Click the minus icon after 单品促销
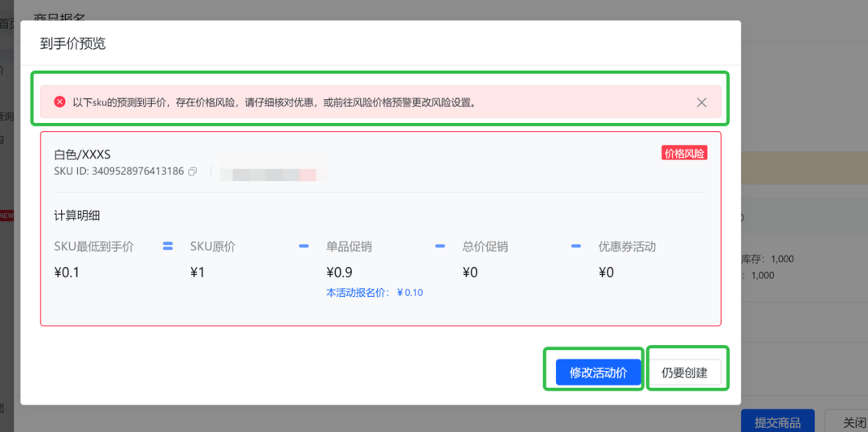This screenshot has height=432, width=868. pos(440,246)
